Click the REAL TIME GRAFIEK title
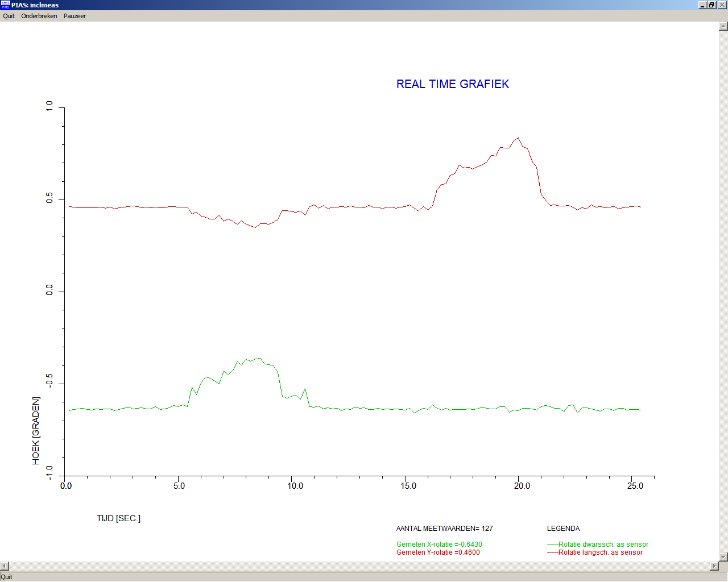Screen dimensions: 728x582 (453, 84)
